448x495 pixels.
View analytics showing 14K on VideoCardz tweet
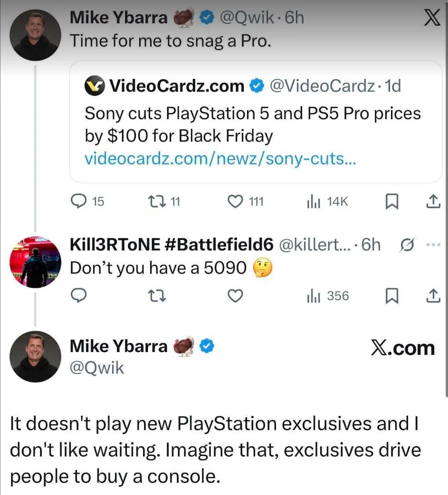point(315,201)
